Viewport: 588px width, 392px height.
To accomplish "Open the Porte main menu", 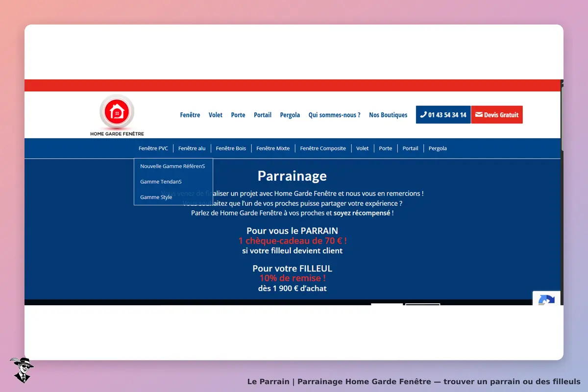I will coord(238,115).
